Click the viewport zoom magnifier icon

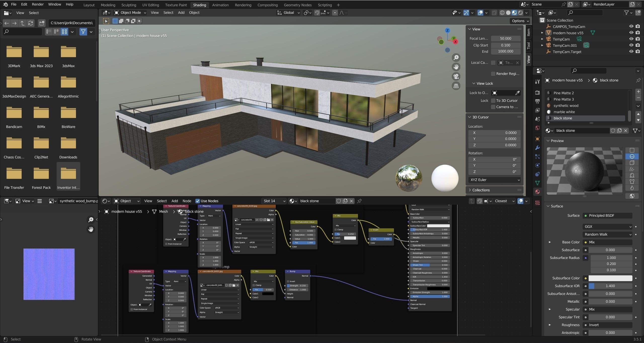(x=456, y=58)
